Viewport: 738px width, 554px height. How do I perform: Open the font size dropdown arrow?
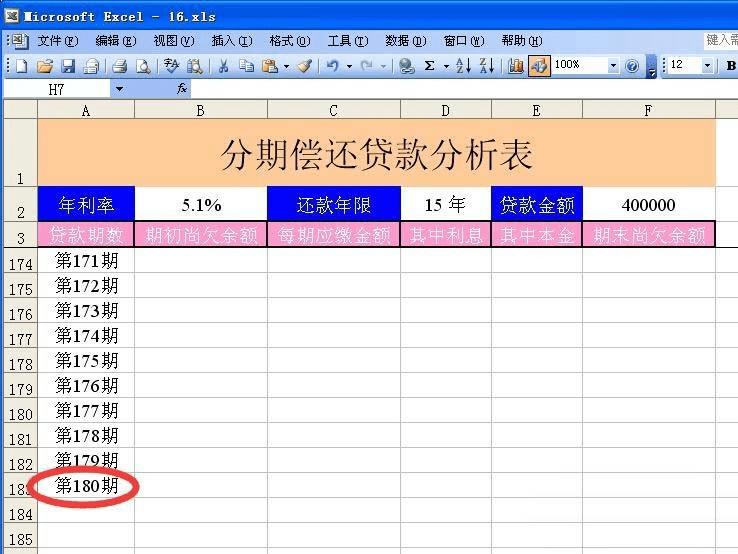tap(707, 65)
